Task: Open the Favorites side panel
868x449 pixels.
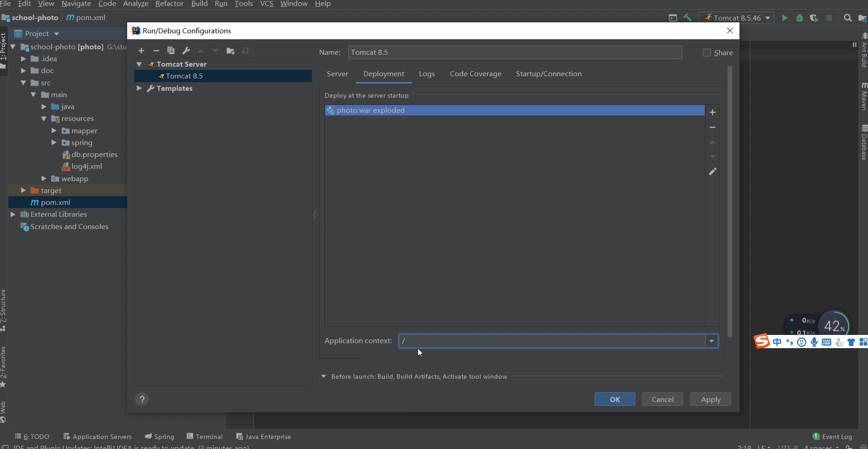Action: (3, 366)
